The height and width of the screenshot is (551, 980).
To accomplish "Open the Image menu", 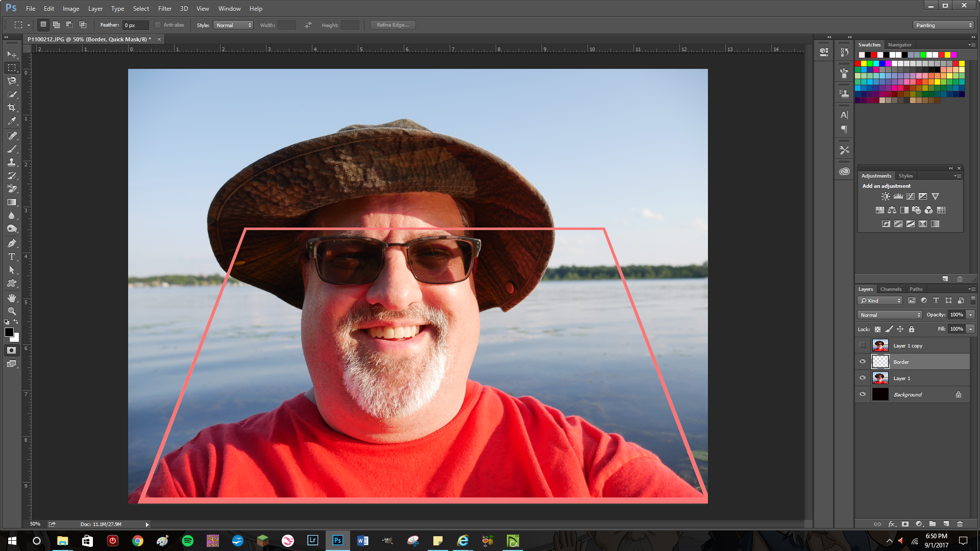I will (71, 9).
